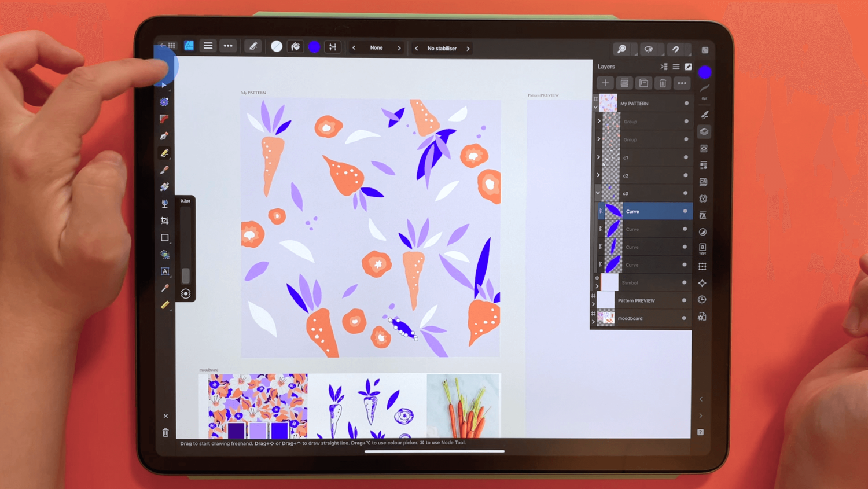
Task: Hide the c1 layer
Action: coord(685,157)
